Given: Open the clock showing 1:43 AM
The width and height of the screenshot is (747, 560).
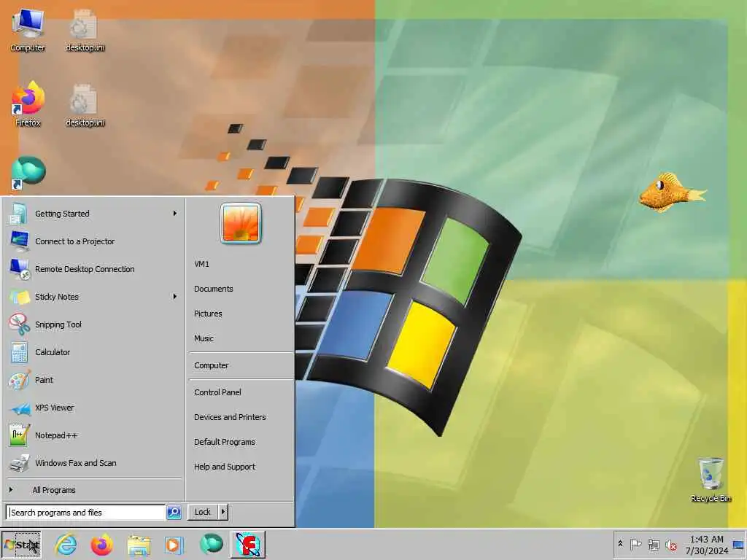Looking at the screenshot, I should [x=707, y=545].
